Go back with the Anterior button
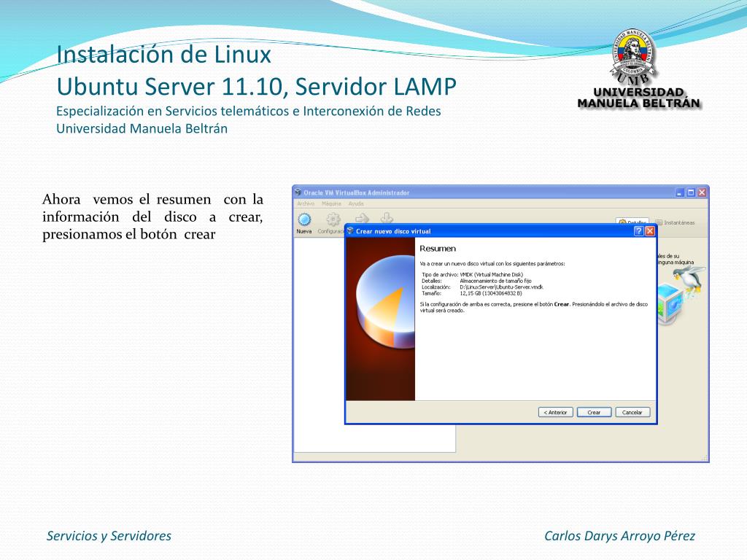747x560 pixels. (x=555, y=413)
